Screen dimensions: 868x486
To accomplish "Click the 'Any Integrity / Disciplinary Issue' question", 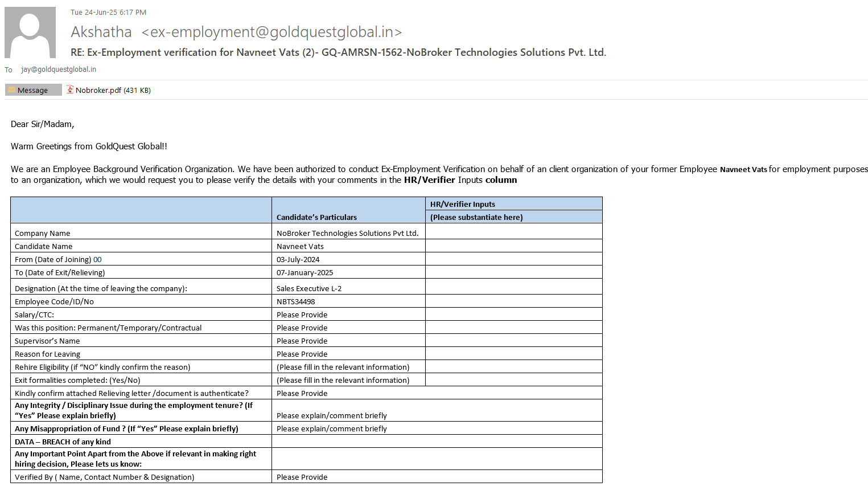I will [x=134, y=410].
